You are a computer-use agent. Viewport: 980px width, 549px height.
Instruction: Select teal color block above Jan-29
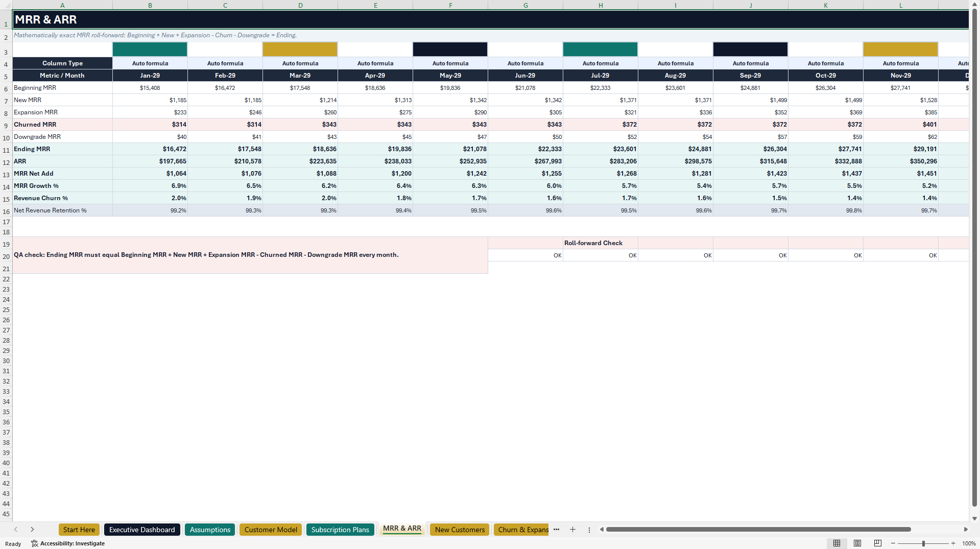150,49
